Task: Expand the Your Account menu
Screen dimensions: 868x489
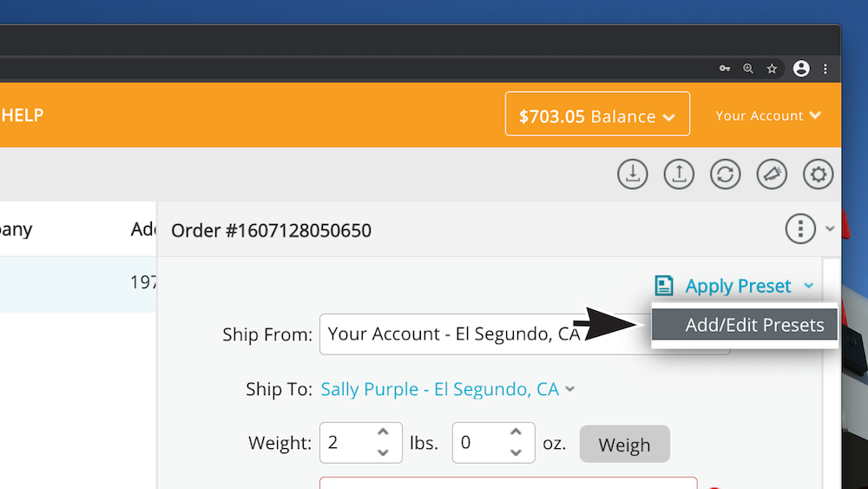Action: [768, 116]
